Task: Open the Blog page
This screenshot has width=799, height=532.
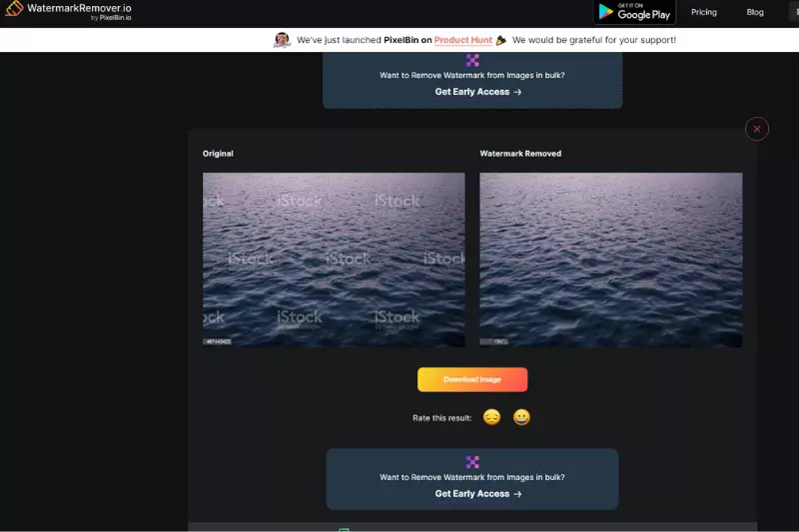Action: click(x=755, y=12)
